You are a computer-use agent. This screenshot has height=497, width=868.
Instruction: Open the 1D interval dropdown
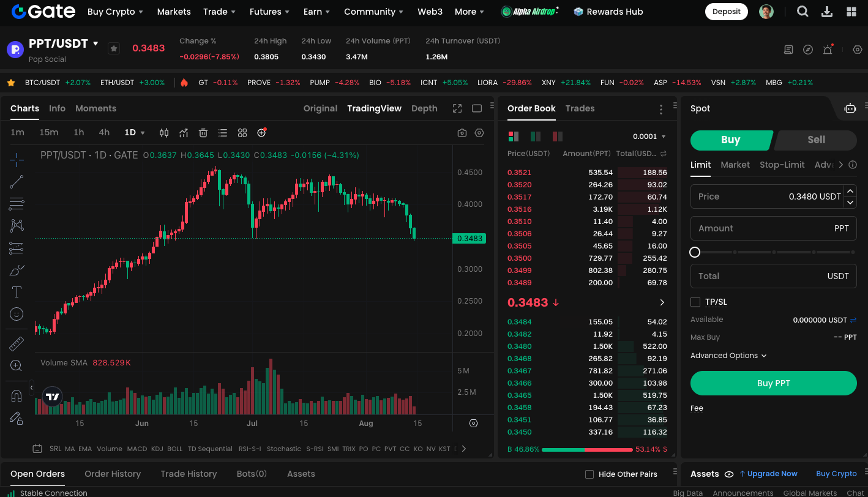coord(135,133)
